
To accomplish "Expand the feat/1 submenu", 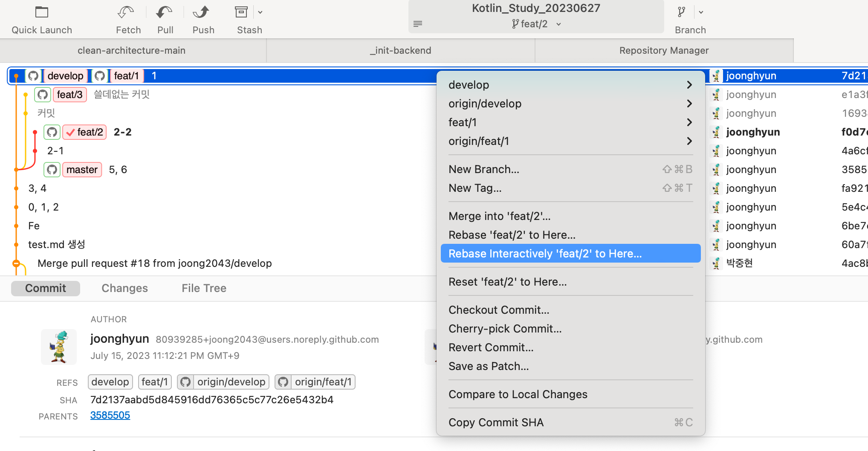I will [570, 122].
